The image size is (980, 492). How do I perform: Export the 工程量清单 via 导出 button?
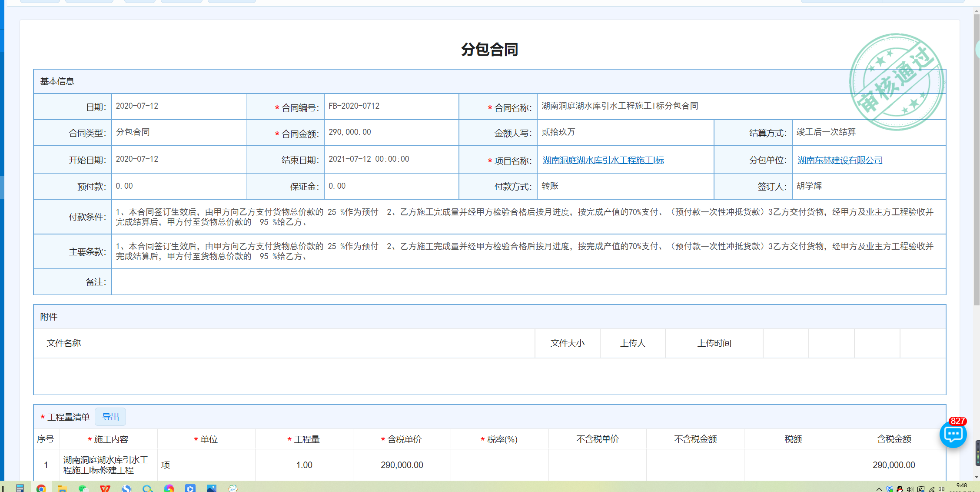pos(110,417)
